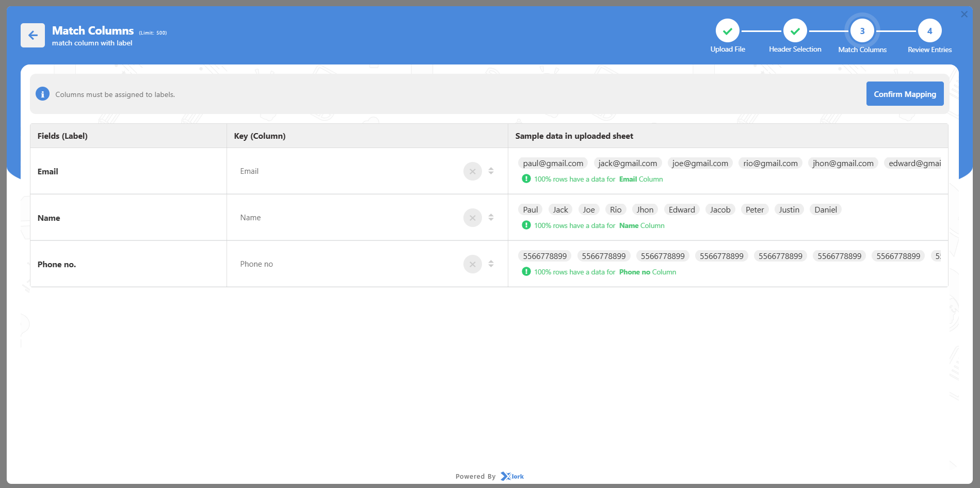The width and height of the screenshot is (980, 488).
Task: Click the Header Selection step checkmark
Action: point(795,31)
